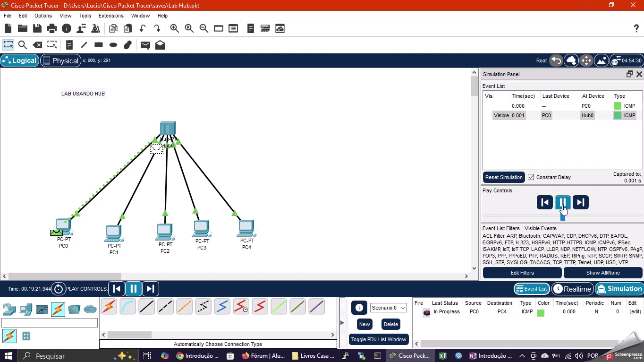Choose the Copper Straight-Through cable
The width and height of the screenshot is (644, 362).
146,307
